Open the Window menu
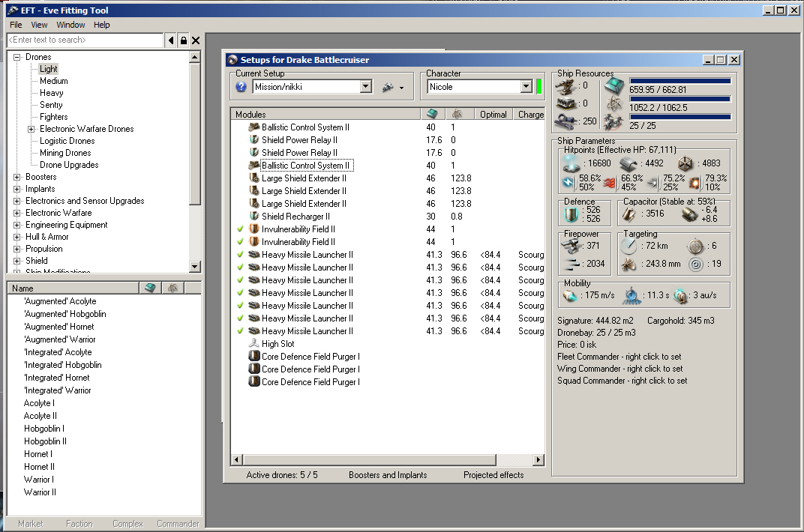This screenshot has height=532, width=804. pyautogui.click(x=70, y=25)
